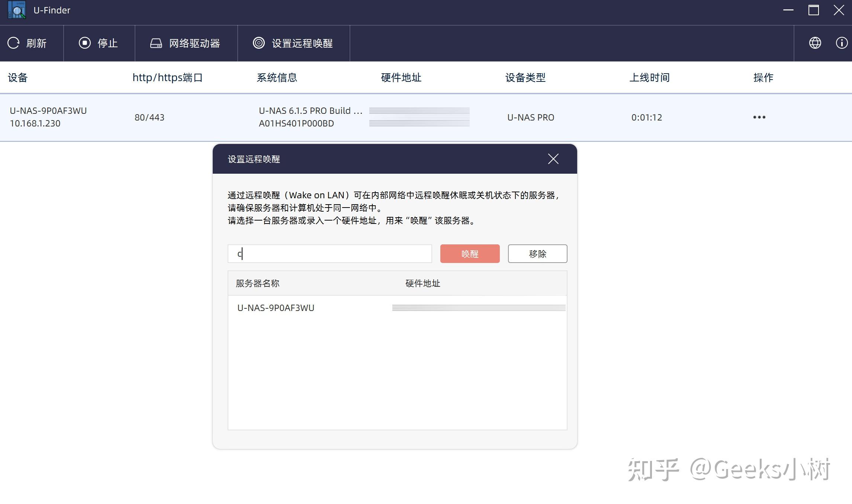Click the 设备 column header

(x=18, y=77)
